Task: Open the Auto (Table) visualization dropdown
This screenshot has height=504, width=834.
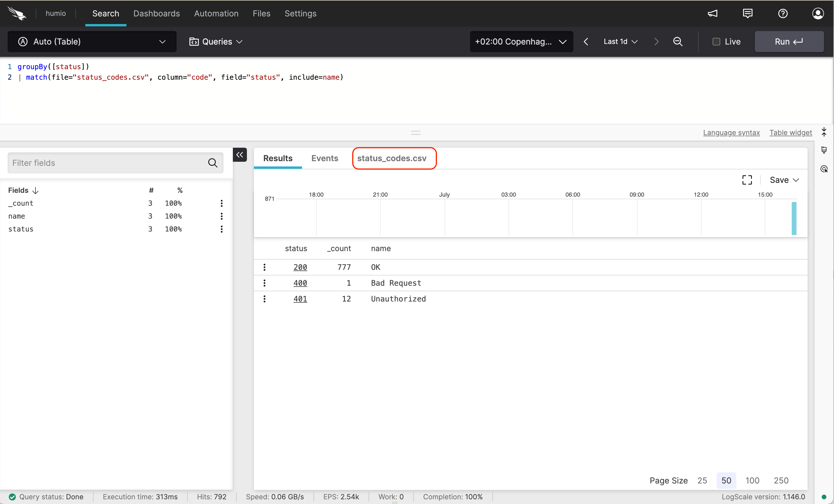Action: coord(91,42)
